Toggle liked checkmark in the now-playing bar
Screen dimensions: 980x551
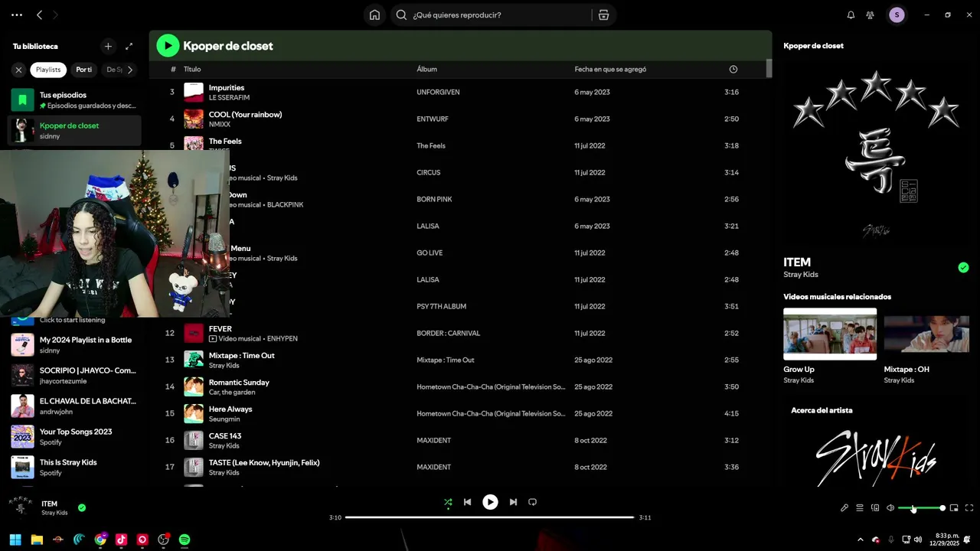point(82,507)
